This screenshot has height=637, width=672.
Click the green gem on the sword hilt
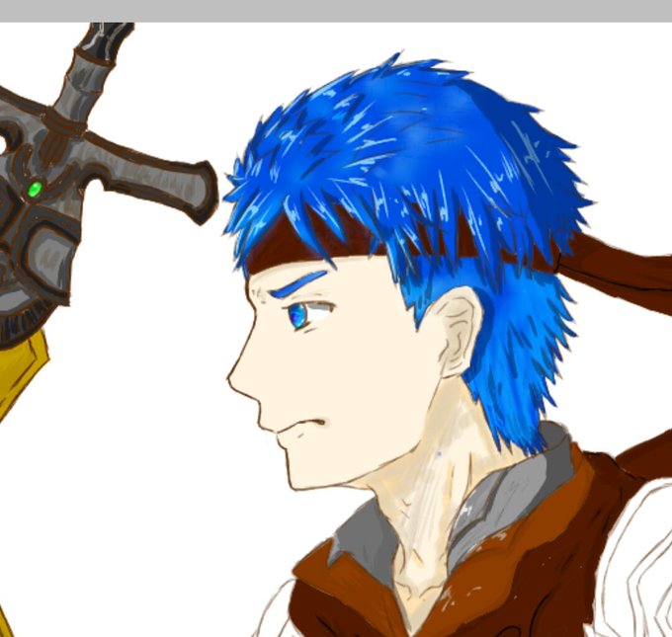pyautogui.click(x=35, y=189)
